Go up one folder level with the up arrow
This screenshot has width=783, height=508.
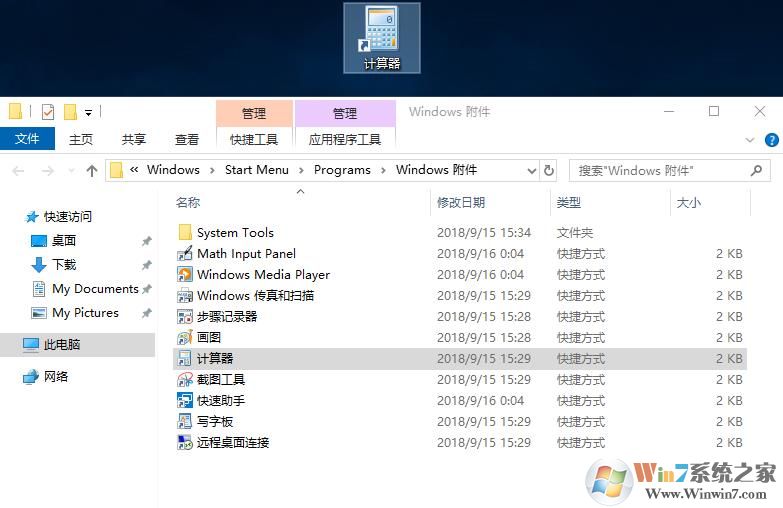click(92, 171)
